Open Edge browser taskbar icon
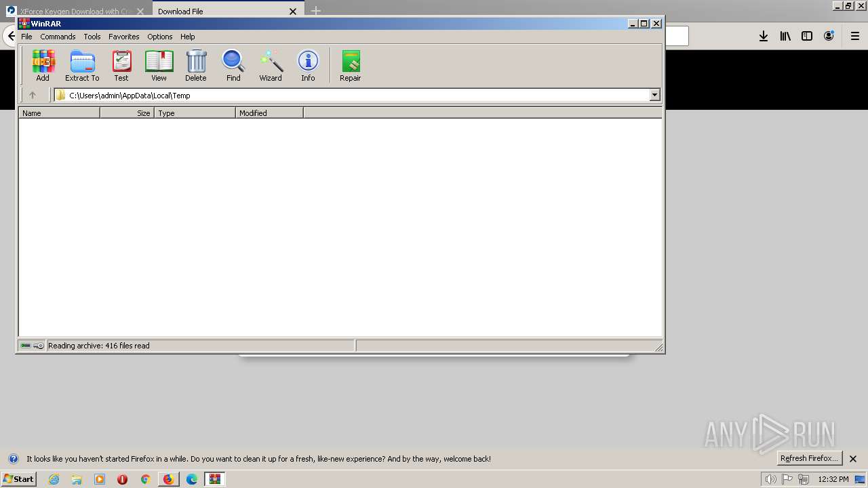This screenshot has width=868, height=488. [192, 479]
